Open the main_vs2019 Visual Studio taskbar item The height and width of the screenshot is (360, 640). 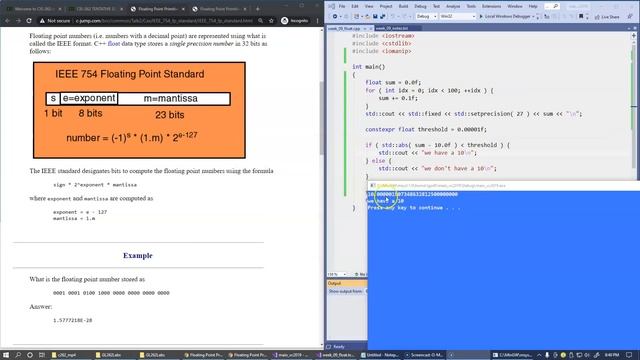pyautogui.click(x=292, y=355)
